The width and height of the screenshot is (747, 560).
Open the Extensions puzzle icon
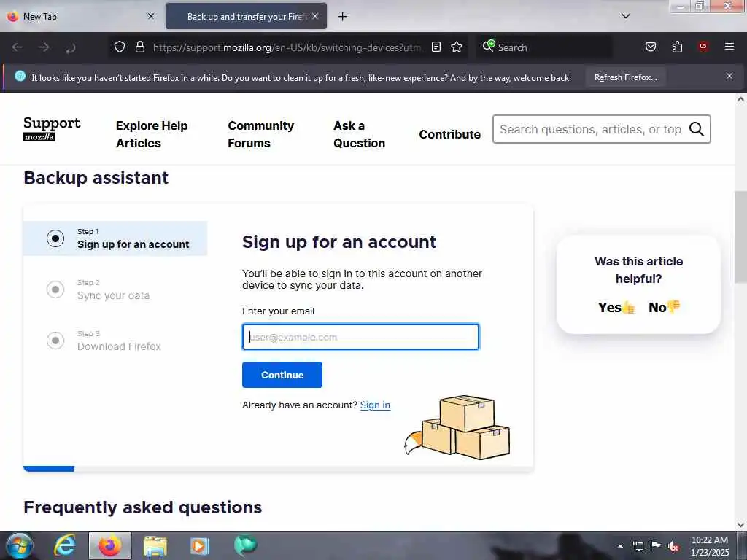(x=677, y=47)
